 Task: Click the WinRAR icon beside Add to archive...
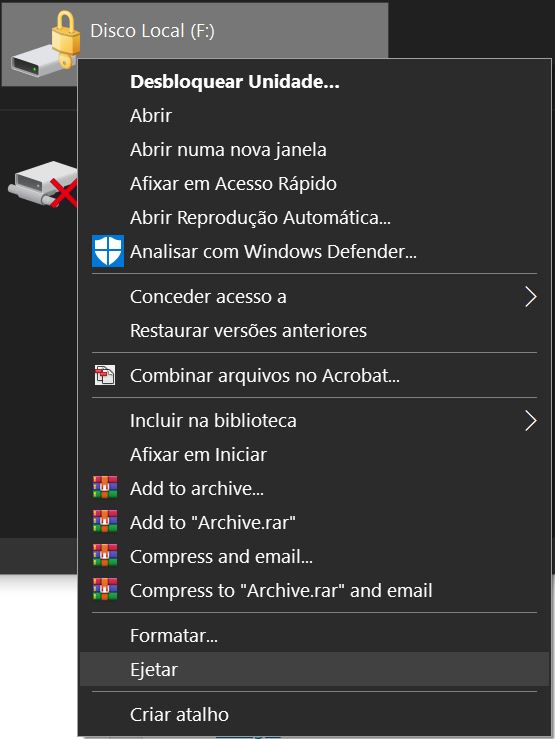(105, 487)
